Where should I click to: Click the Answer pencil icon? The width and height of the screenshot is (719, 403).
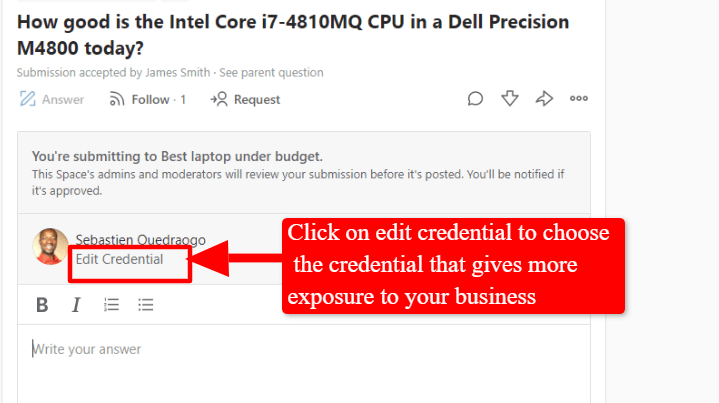click(28, 99)
